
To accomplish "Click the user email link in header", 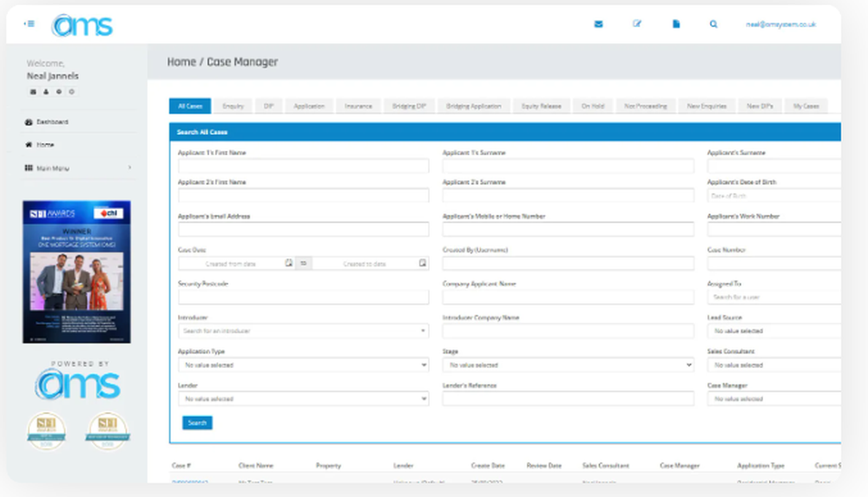I will click(x=780, y=24).
